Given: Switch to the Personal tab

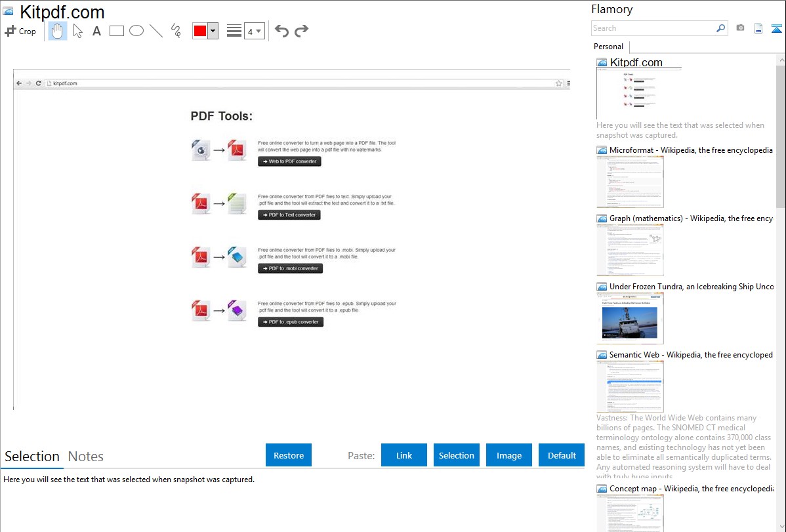Looking at the screenshot, I should click(x=609, y=47).
